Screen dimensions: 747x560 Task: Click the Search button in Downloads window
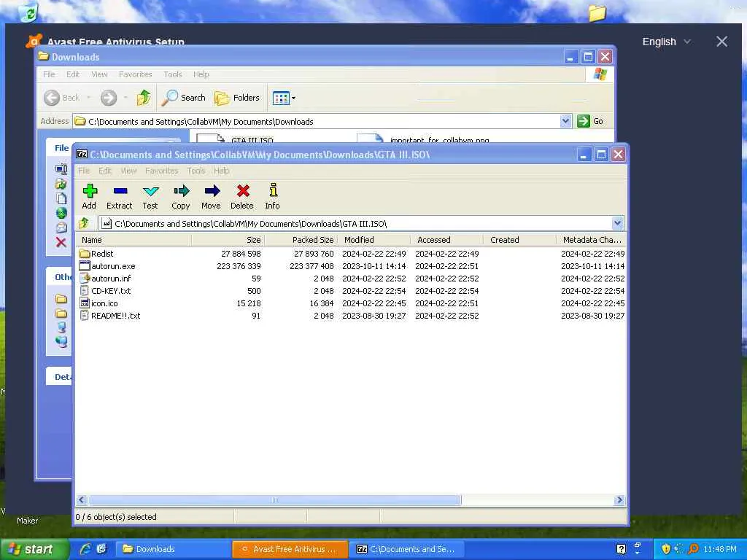click(x=183, y=98)
